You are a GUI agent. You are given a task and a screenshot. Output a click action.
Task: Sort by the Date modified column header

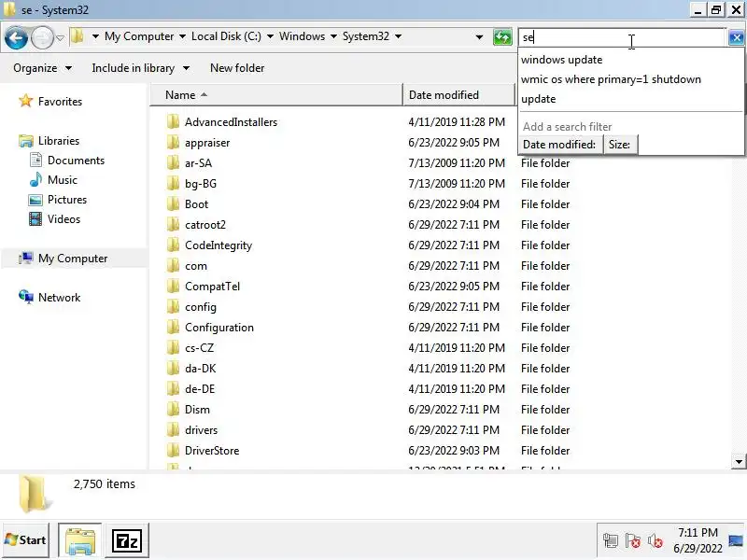coord(458,95)
